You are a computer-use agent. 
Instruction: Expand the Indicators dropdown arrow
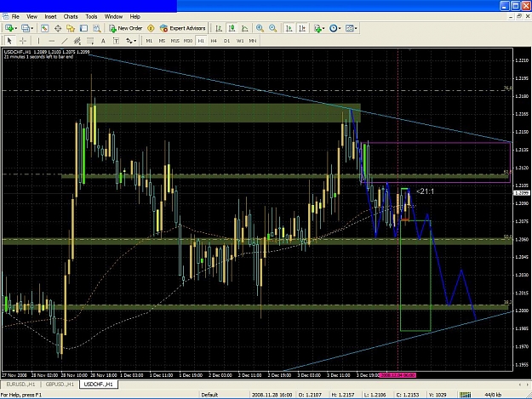323,28
